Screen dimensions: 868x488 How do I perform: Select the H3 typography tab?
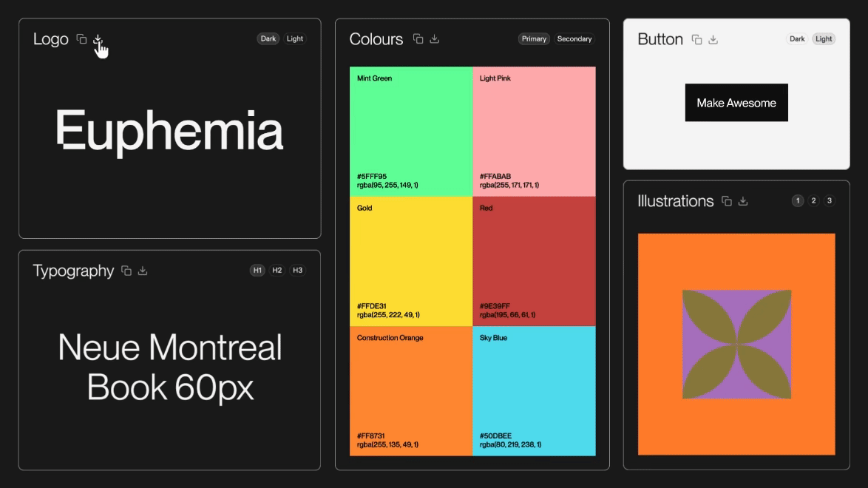coord(298,271)
